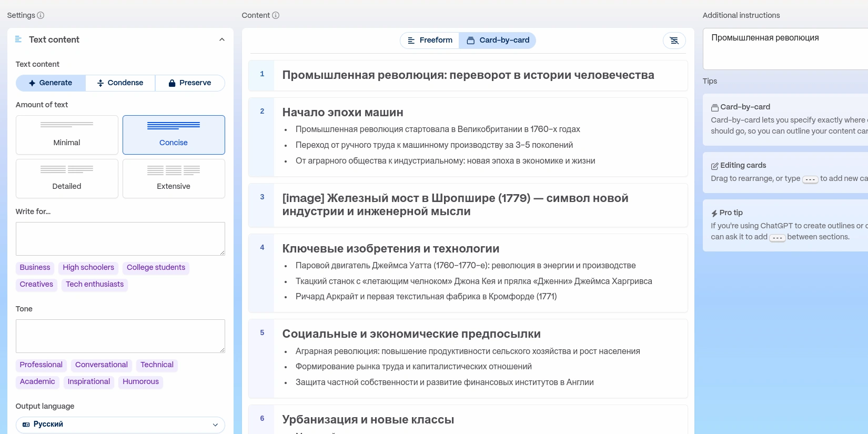Click the Card-by-card icon in Tips

(714, 107)
